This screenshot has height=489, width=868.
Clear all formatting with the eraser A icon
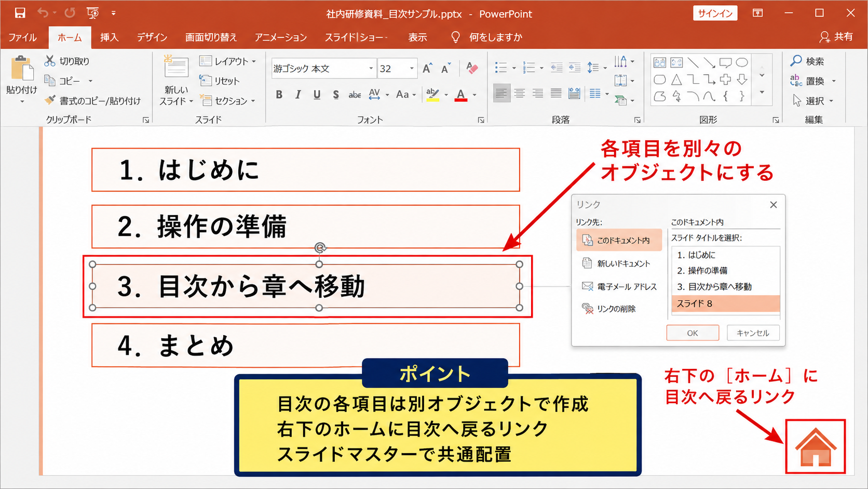pyautogui.click(x=471, y=68)
